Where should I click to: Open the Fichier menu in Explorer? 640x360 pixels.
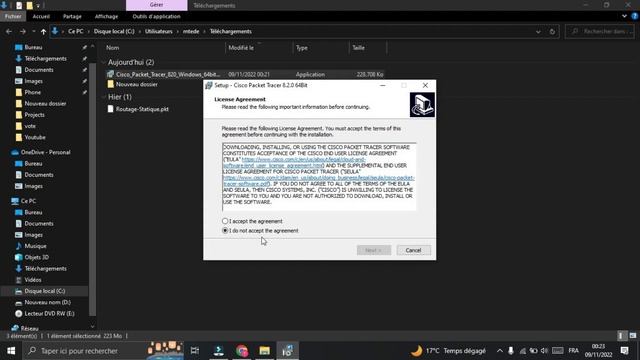coord(13,16)
